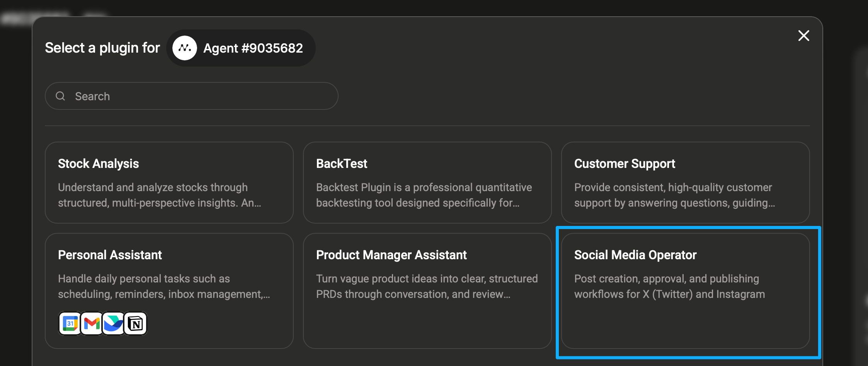Click the magnifying glass search icon
This screenshot has width=868, height=366.
pos(60,96)
